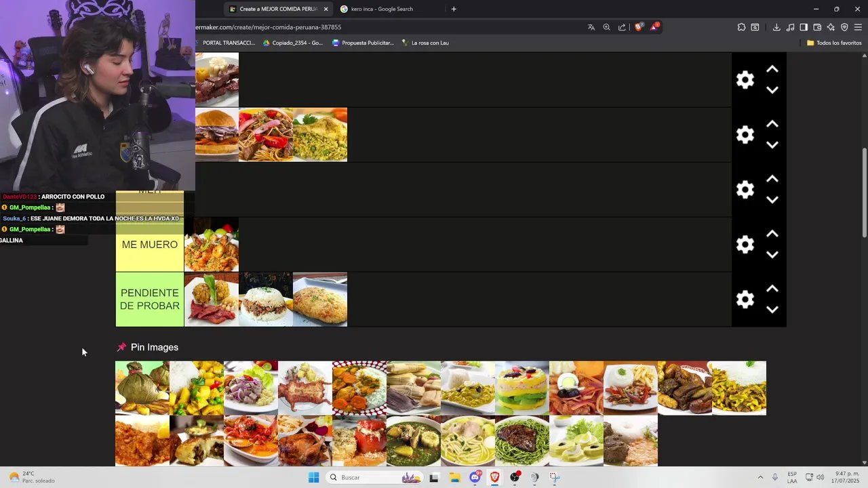The image size is (868, 488).
Task: Show hidden system tray icons
Action: [760, 477]
